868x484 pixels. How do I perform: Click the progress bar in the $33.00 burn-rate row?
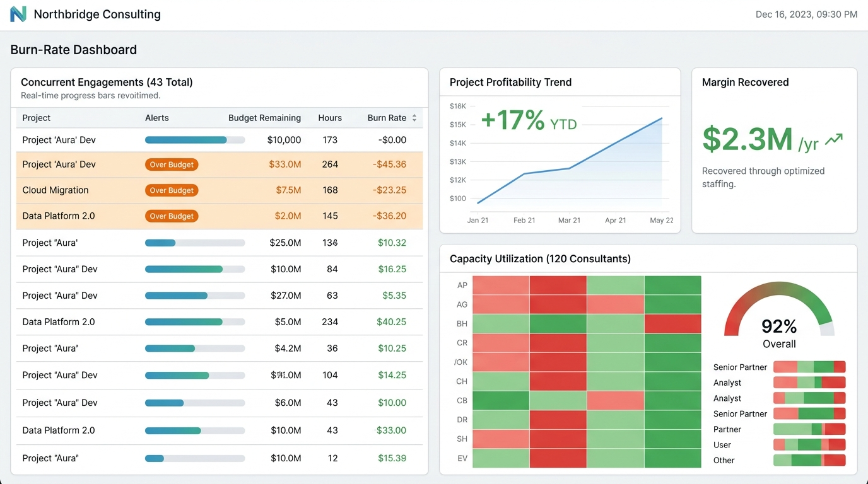click(195, 430)
